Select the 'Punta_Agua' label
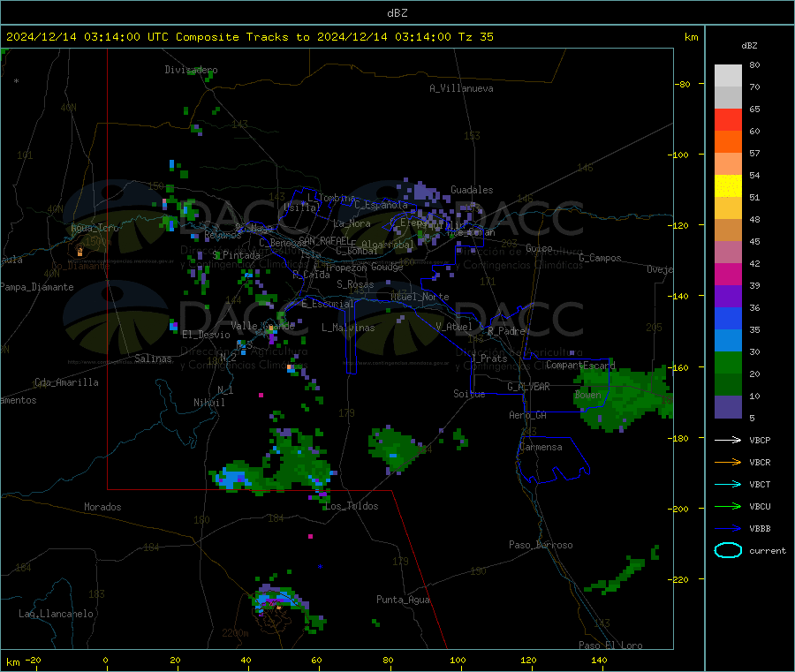The image size is (795, 672). (403, 600)
